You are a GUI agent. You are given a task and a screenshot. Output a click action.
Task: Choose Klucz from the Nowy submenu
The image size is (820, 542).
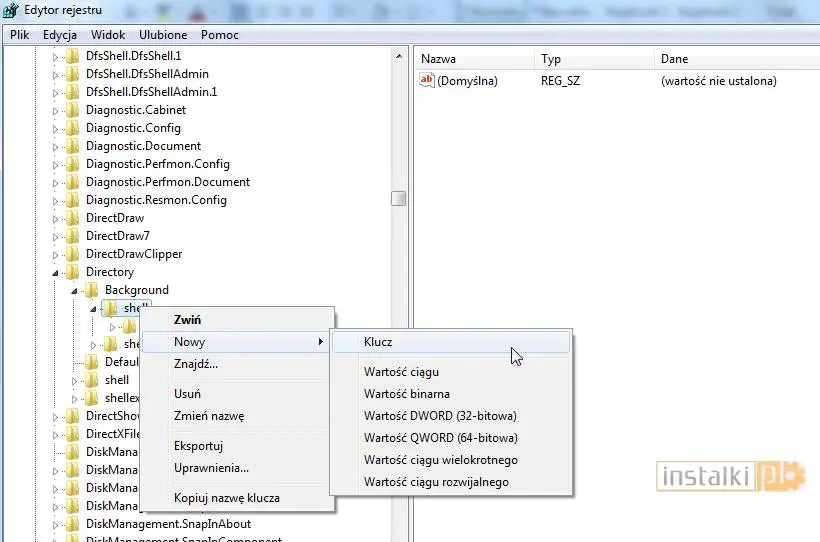point(378,342)
